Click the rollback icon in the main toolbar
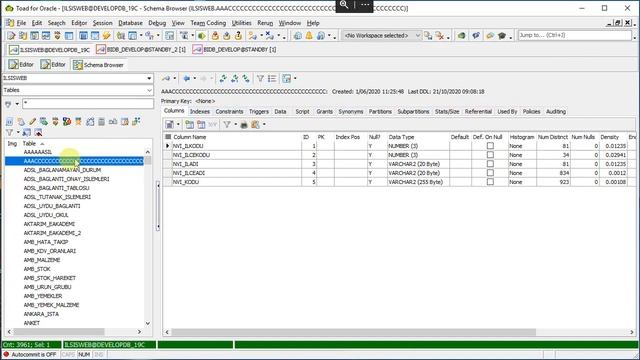This screenshot has width=640, height=360. click(227, 36)
